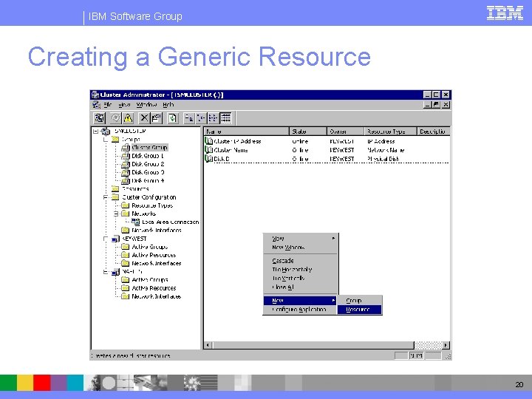Sort list by the Name column header
Viewport: 532px width, 399px height.
[247, 132]
